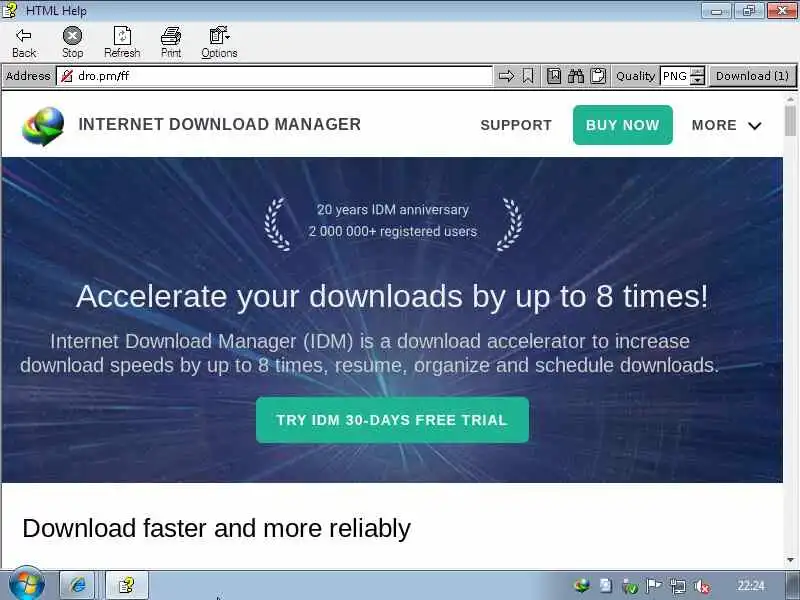
Task: Open Internet Explorer from the taskbar
Action: 78,584
